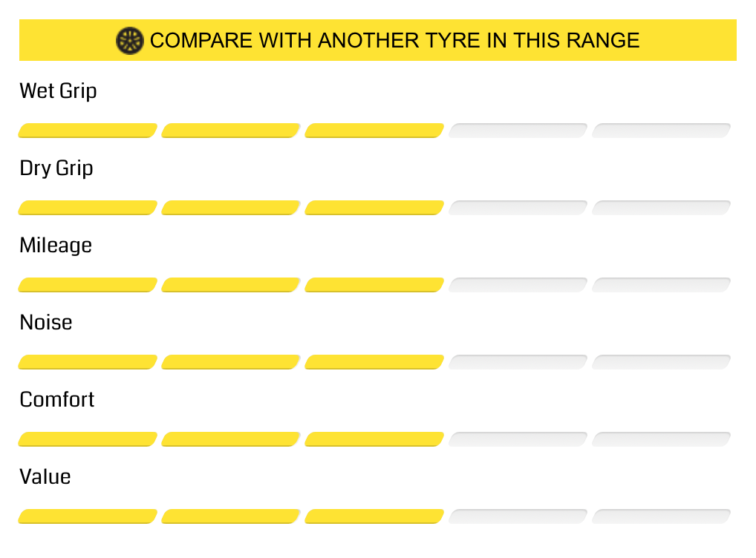Image resolution: width=756 pixels, height=558 pixels.
Task: Select second Comfort rating segment
Action: click(231, 439)
